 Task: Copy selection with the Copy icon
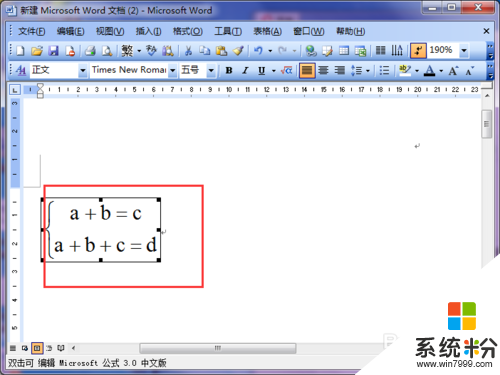click(x=204, y=51)
